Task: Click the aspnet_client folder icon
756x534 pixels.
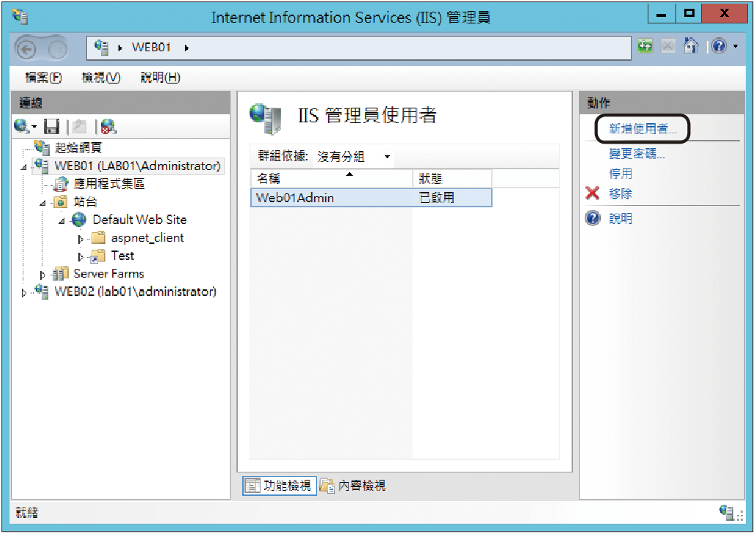Action: 98,237
